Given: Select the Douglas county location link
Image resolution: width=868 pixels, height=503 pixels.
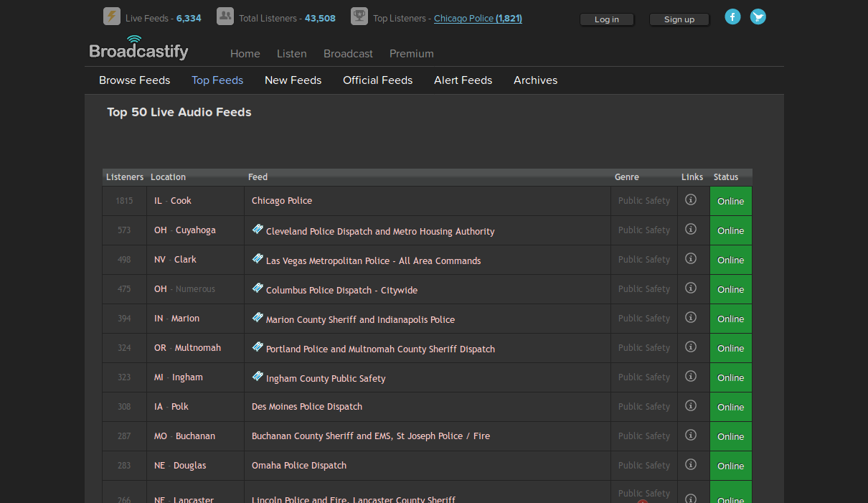Looking at the screenshot, I should [189, 466].
